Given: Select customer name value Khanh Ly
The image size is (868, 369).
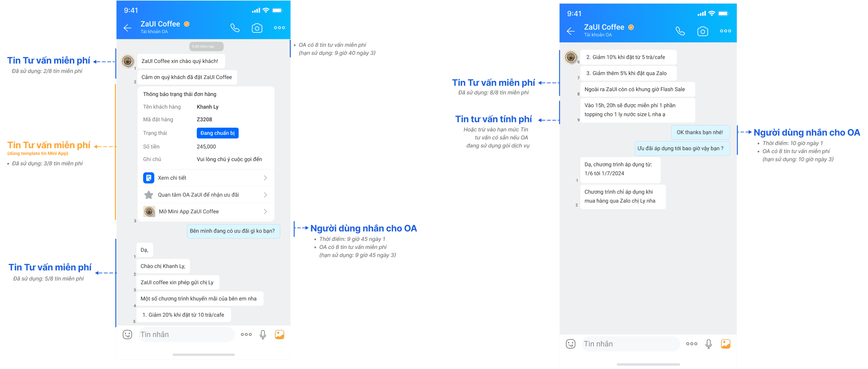Looking at the screenshot, I should (x=208, y=107).
